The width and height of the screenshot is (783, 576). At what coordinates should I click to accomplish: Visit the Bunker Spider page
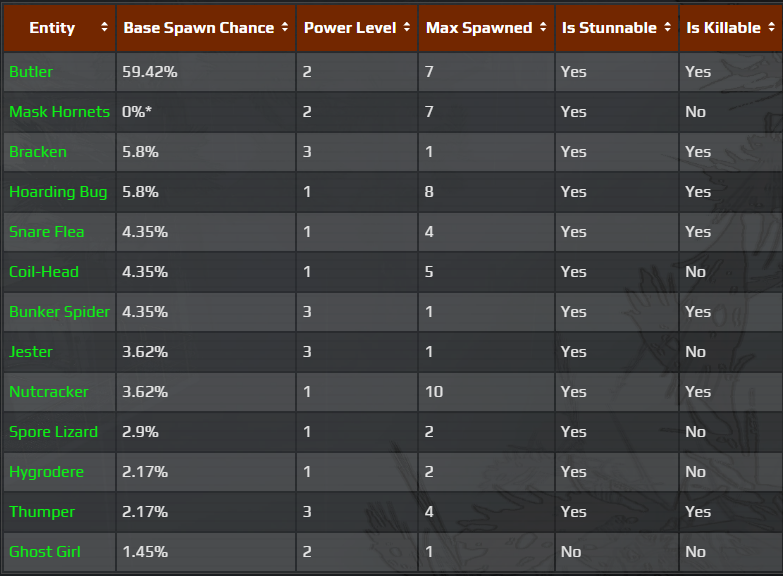coord(59,312)
